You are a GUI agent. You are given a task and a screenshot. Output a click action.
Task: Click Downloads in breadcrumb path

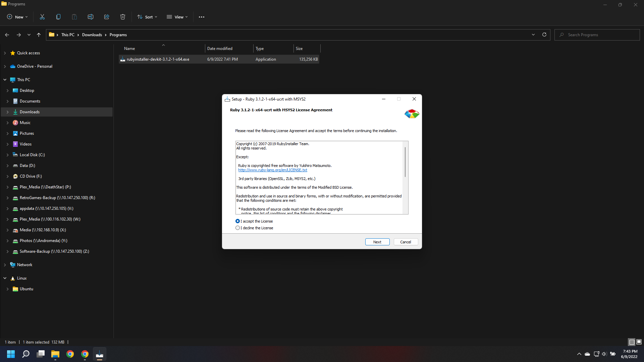click(x=92, y=35)
